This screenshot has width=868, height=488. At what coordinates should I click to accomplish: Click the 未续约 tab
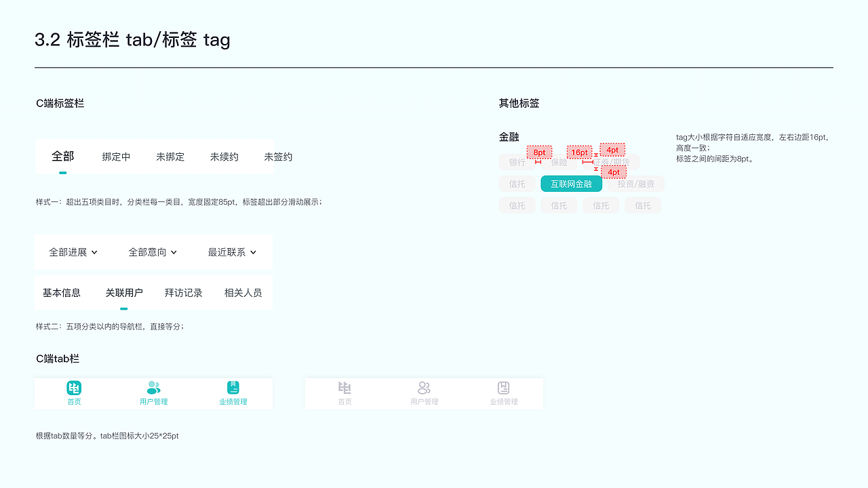(224, 157)
